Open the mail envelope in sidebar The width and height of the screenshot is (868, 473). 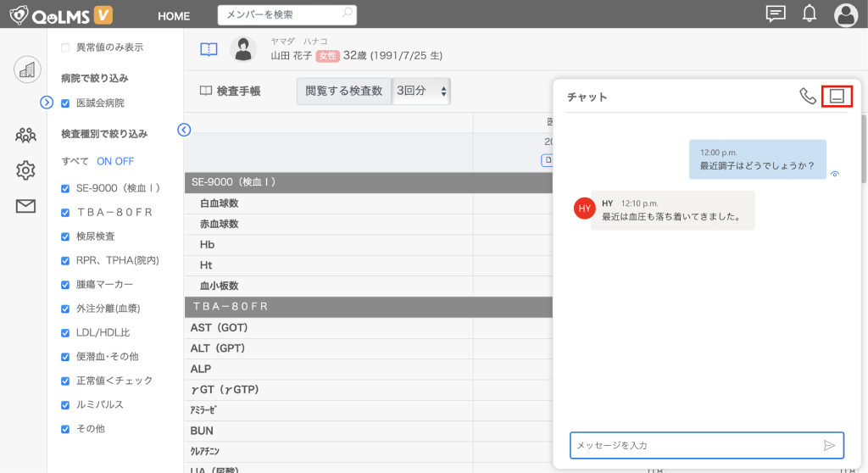point(26,206)
